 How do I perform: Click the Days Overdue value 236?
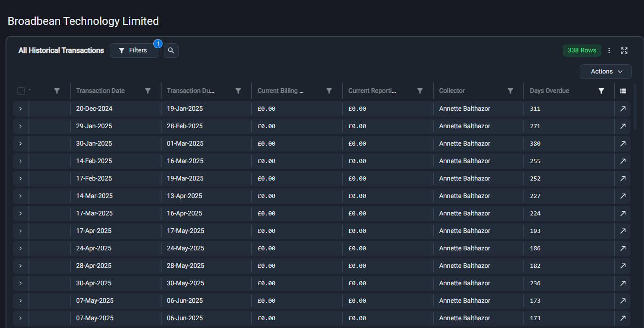(x=535, y=283)
